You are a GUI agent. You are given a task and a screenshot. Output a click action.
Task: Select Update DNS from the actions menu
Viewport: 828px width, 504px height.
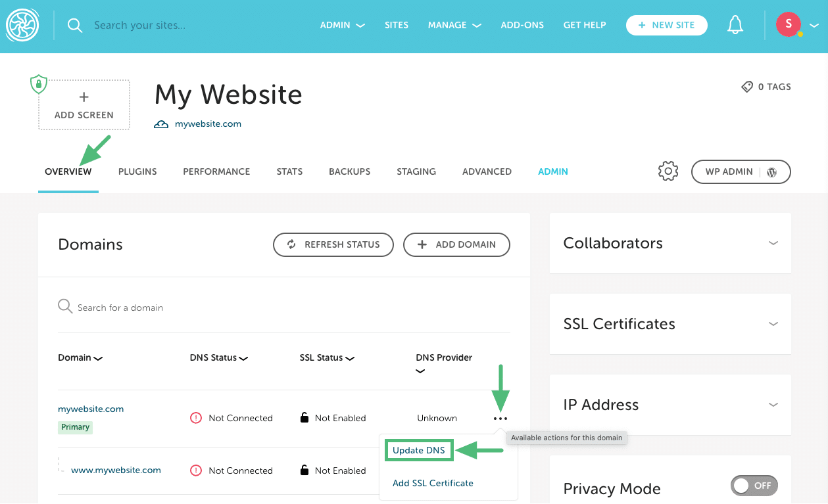pyautogui.click(x=419, y=450)
